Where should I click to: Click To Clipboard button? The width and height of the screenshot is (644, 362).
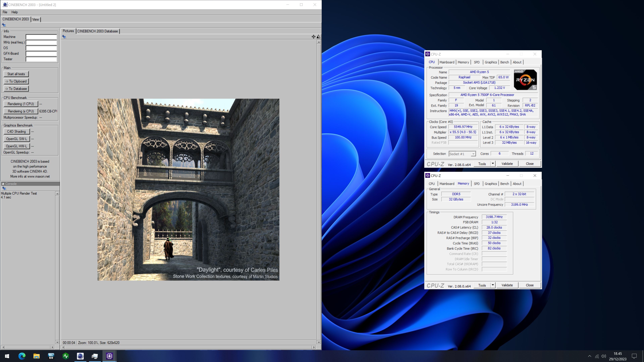coord(16,81)
